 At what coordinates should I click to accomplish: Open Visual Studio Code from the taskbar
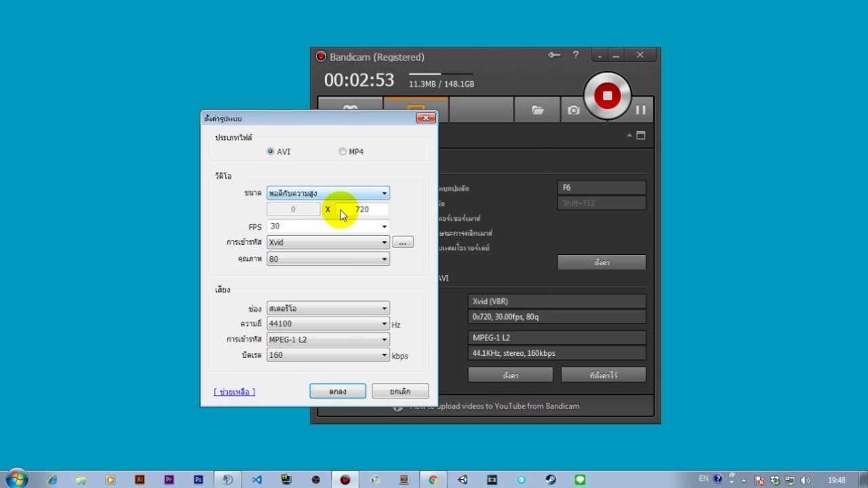pos(256,480)
